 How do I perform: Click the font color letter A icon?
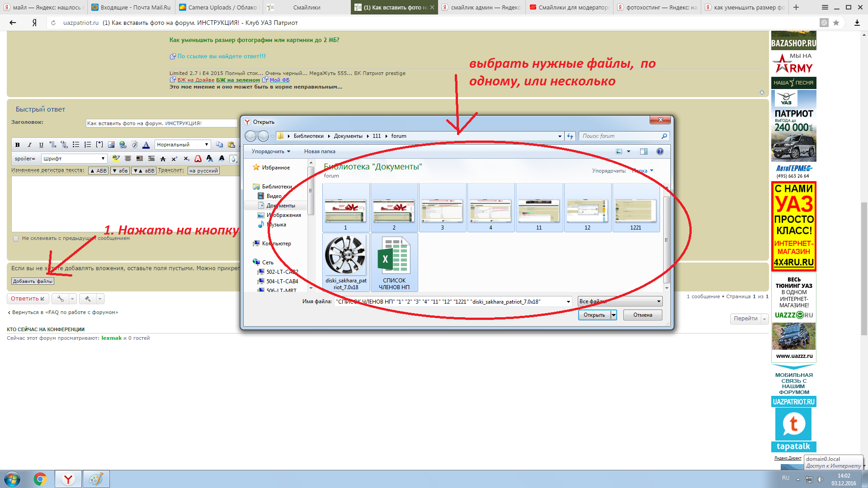[x=146, y=145]
